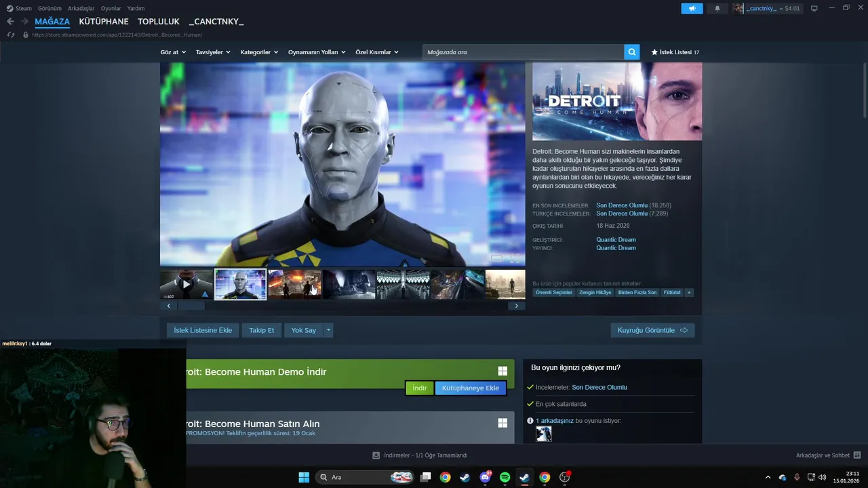Viewport: 868px width, 488px height.
Task: Click the Takip Et button
Action: (262, 330)
